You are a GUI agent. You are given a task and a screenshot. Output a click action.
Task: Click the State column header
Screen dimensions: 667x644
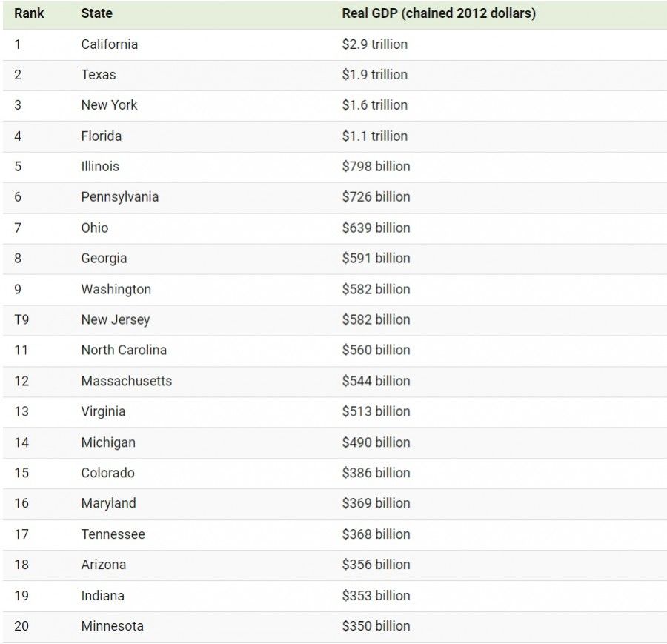[96, 13]
